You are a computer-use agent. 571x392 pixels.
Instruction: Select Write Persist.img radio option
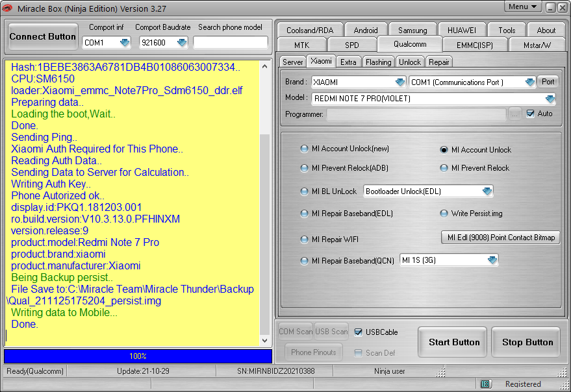[x=444, y=214]
